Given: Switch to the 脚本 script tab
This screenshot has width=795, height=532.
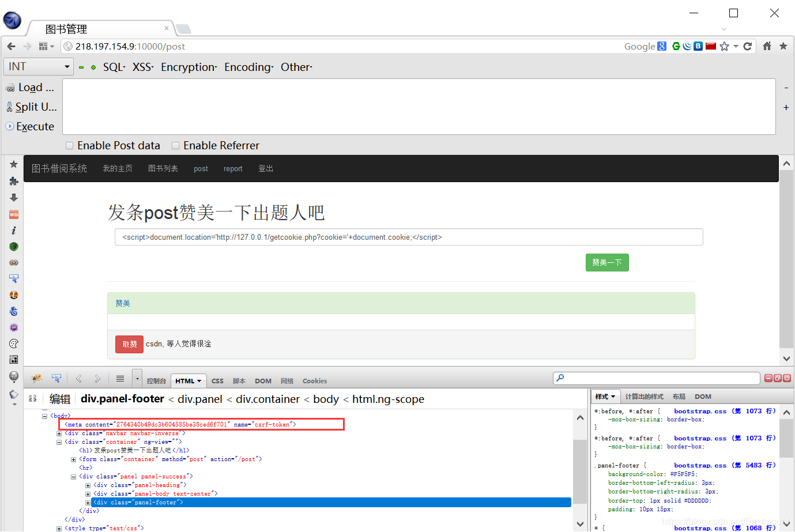Looking at the screenshot, I should 239,381.
